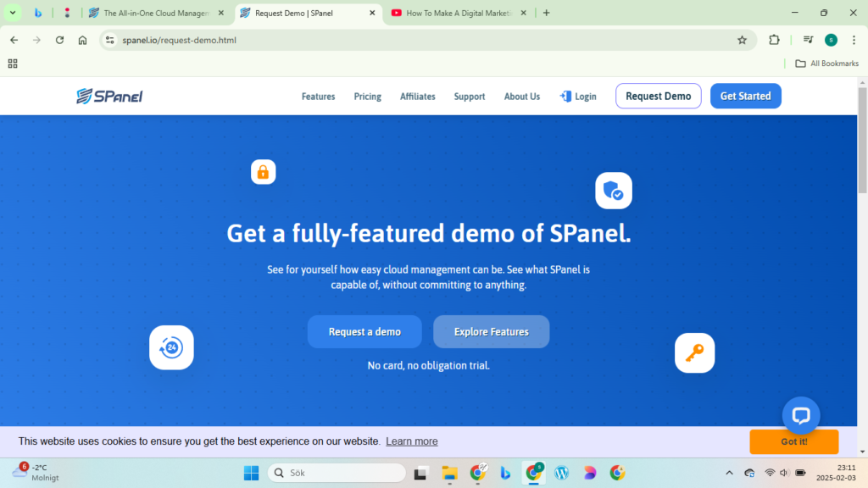Open the Support menu item
868x488 pixels.
pyautogui.click(x=470, y=97)
